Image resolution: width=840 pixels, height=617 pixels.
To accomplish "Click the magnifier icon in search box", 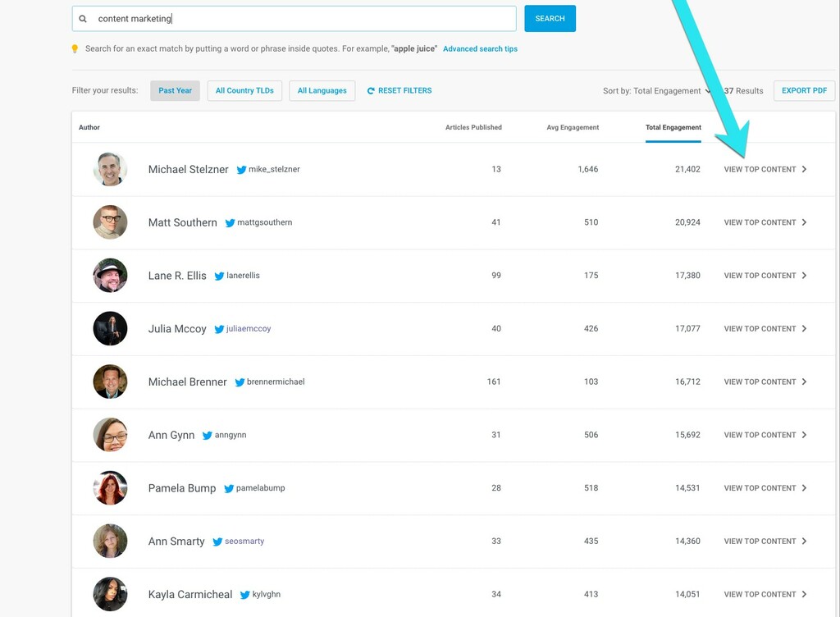I will point(83,19).
